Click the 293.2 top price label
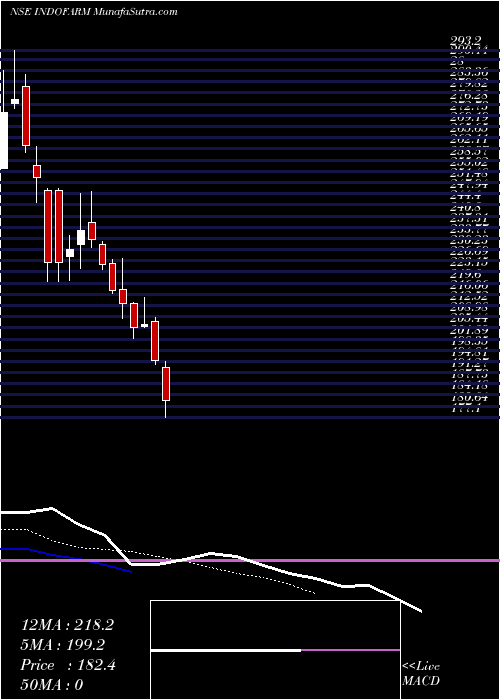 (465, 42)
